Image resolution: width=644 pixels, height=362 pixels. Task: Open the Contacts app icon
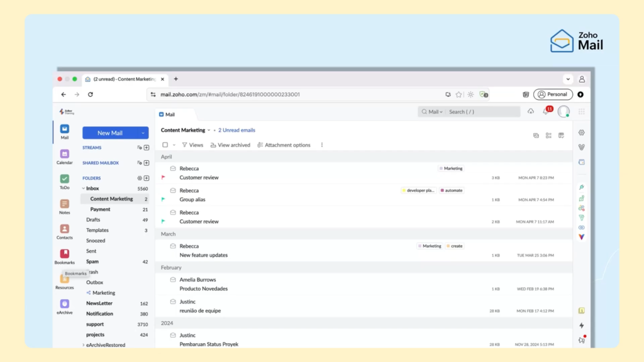[x=65, y=229]
